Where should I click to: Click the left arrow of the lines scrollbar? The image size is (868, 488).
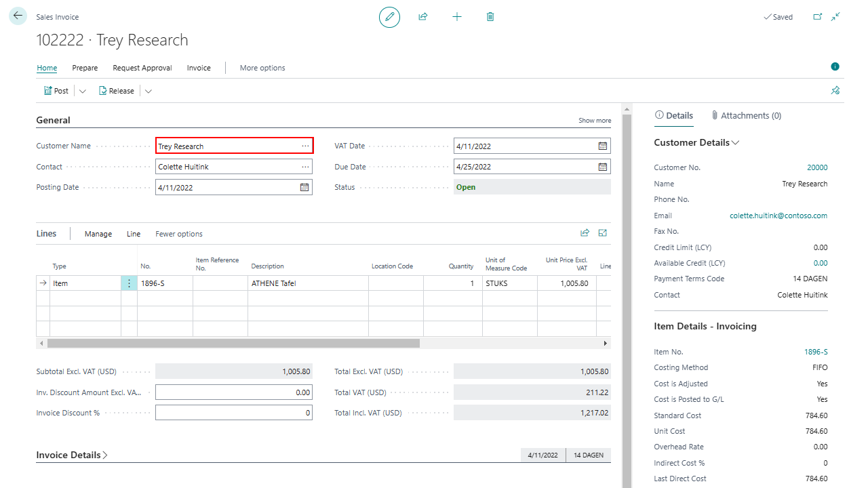[41, 344]
